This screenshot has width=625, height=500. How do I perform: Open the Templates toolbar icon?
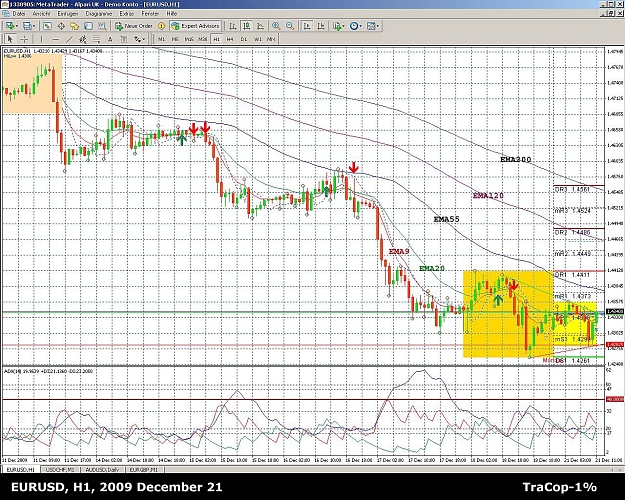click(x=371, y=26)
